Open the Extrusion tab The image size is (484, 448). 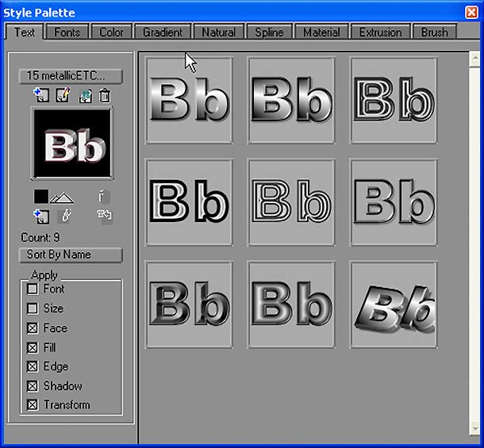click(x=381, y=33)
